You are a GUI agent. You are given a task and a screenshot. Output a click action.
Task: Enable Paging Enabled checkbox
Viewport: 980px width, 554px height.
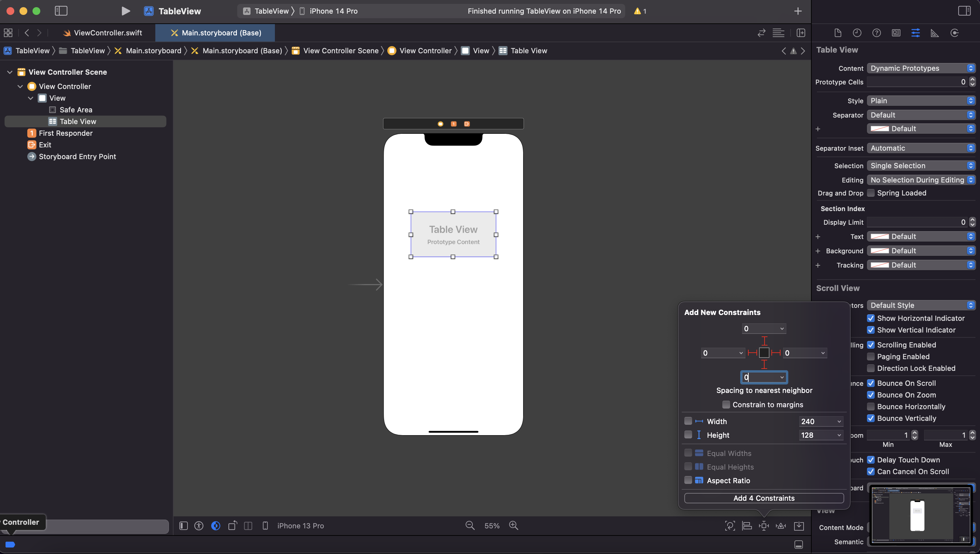click(x=871, y=357)
